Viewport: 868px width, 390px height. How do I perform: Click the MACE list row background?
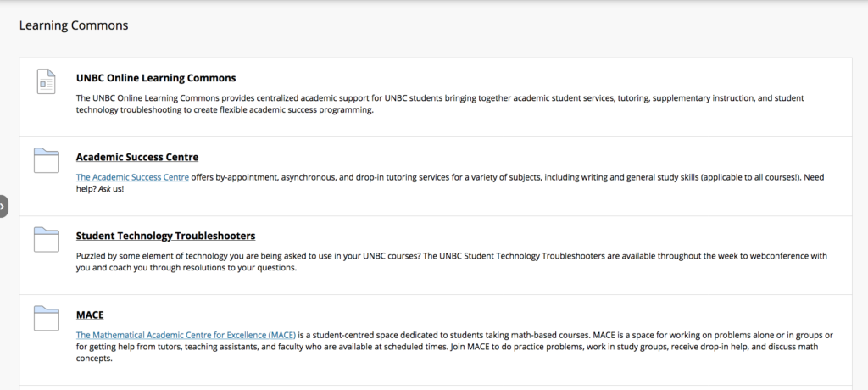tap(436, 340)
